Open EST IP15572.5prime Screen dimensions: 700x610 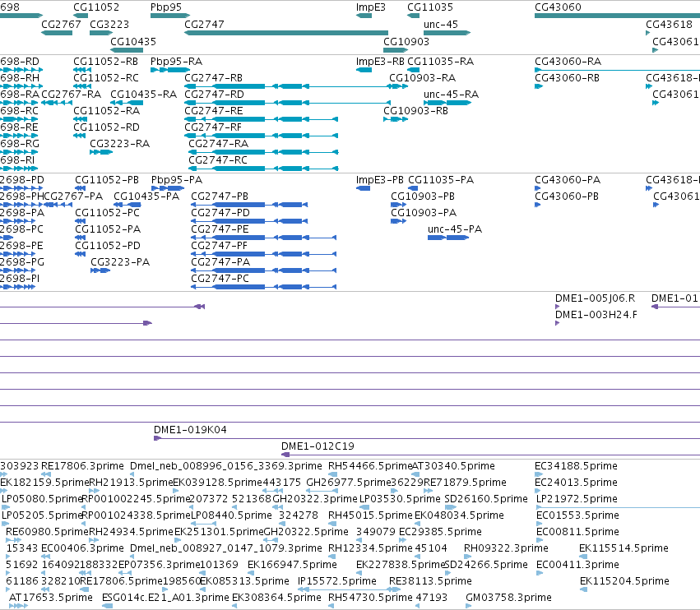pos(349,589)
